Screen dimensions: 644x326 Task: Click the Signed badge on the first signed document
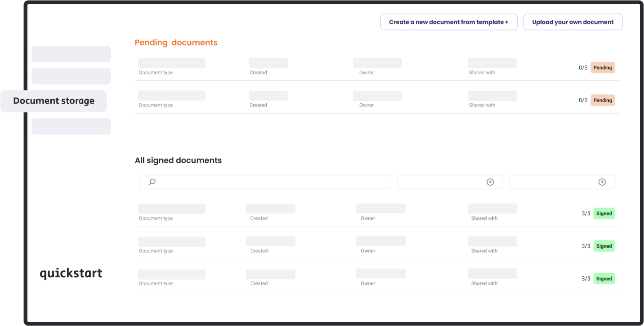(x=604, y=213)
